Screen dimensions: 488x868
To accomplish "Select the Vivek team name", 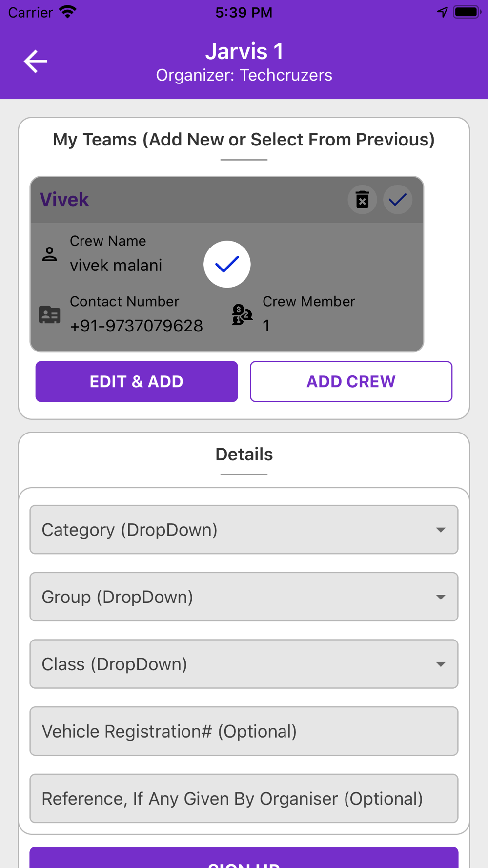I will click(64, 200).
